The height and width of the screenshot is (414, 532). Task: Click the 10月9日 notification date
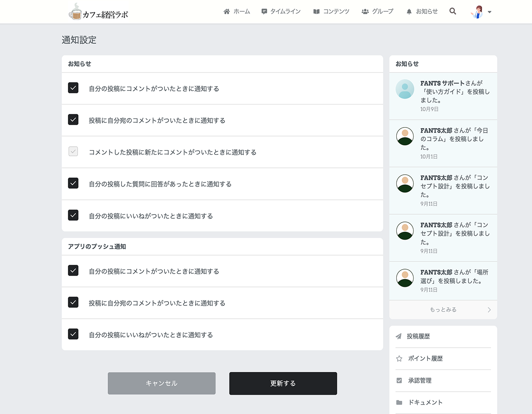[x=429, y=109]
